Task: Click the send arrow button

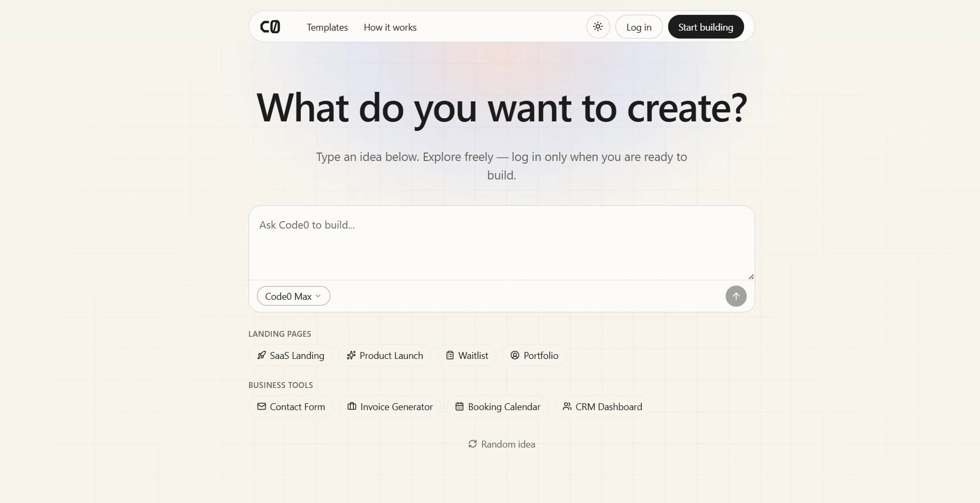Action: 736,296
